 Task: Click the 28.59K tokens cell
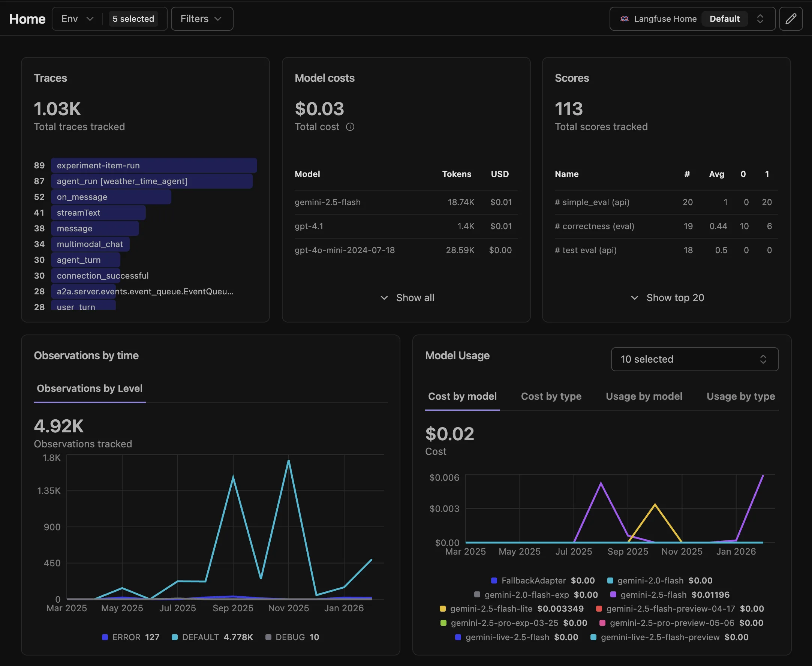click(x=460, y=250)
